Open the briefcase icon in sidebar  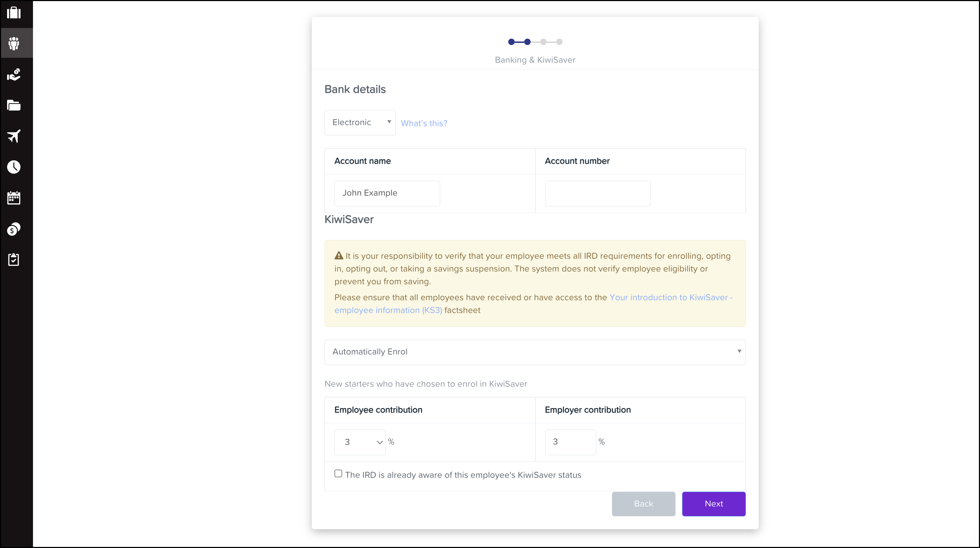click(14, 12)
